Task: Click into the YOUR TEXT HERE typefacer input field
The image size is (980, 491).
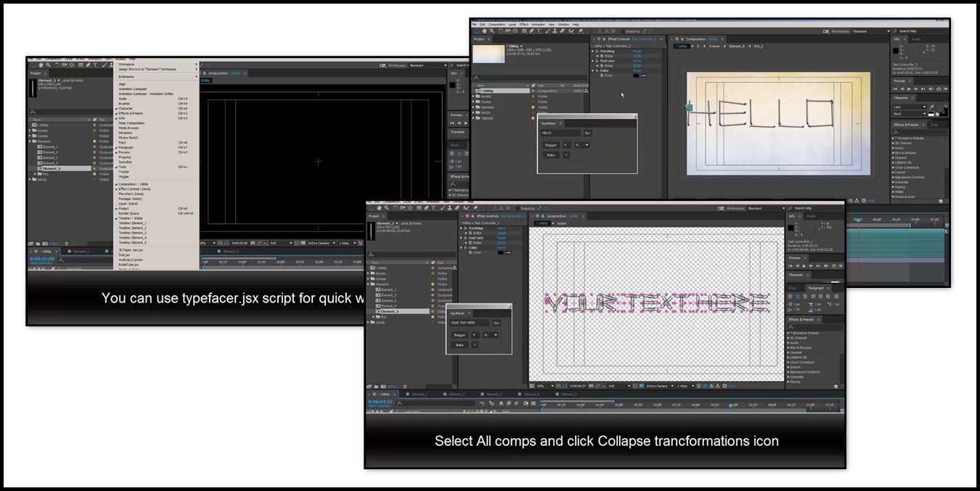Action: (470, 323)
